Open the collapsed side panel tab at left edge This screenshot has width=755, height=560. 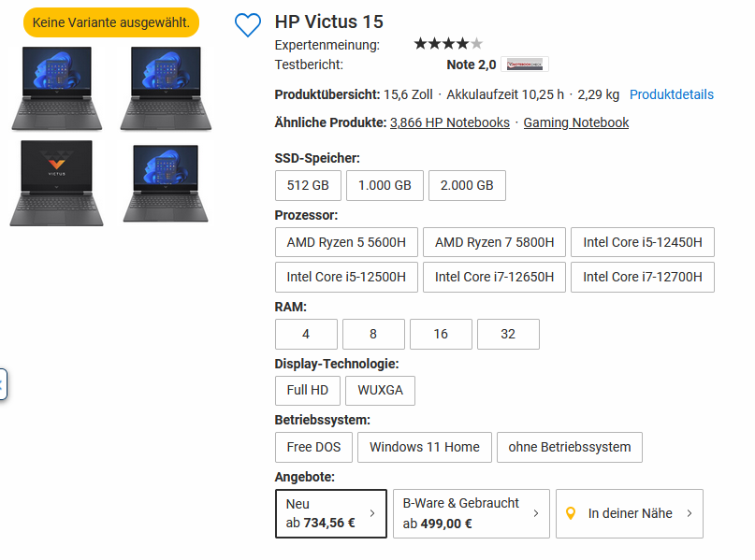coord(3,384)
